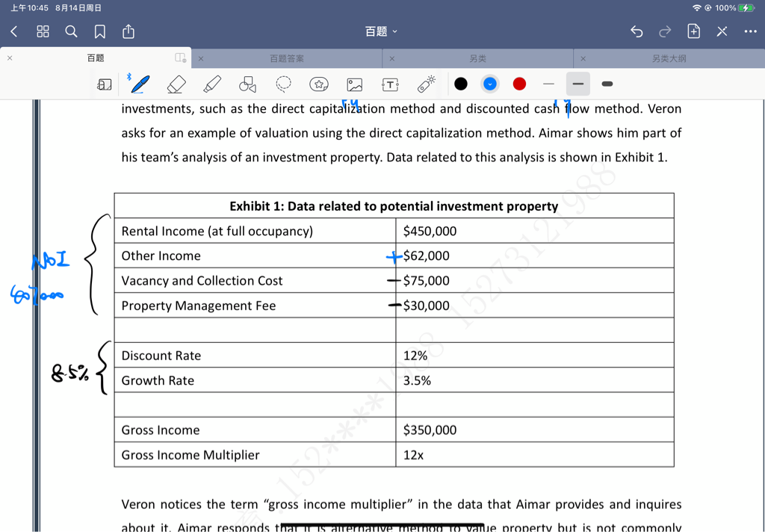Click the "Gross Income" row label
This screenshot has width=765, height=532.
click(161, 430)
